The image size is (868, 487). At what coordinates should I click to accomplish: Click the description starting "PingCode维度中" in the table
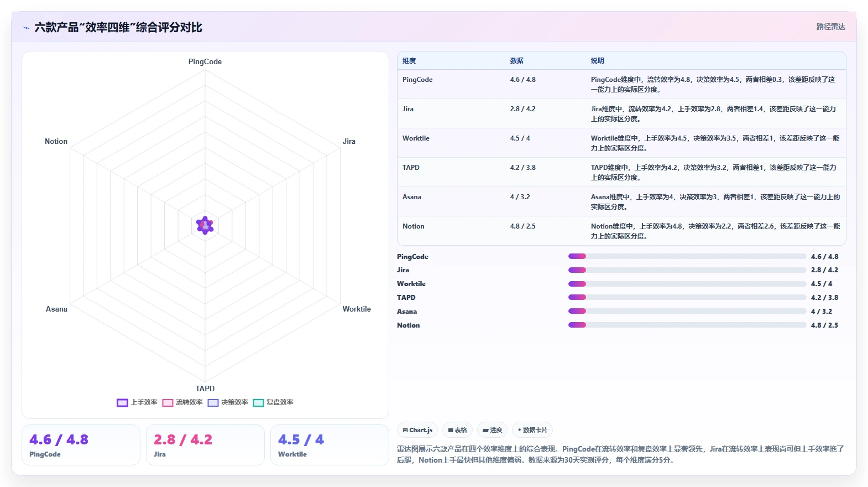point(713,85)
